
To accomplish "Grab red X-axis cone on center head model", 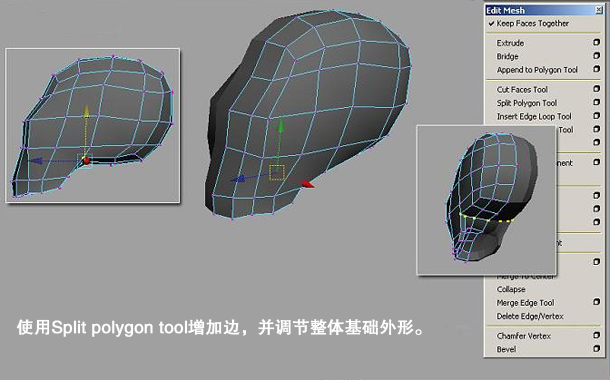I will (308, 184).
